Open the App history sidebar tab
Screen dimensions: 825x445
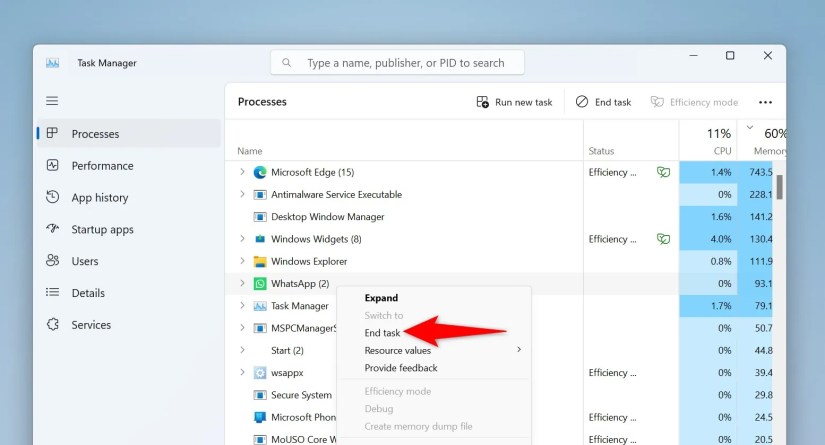[x=128, y=197]
